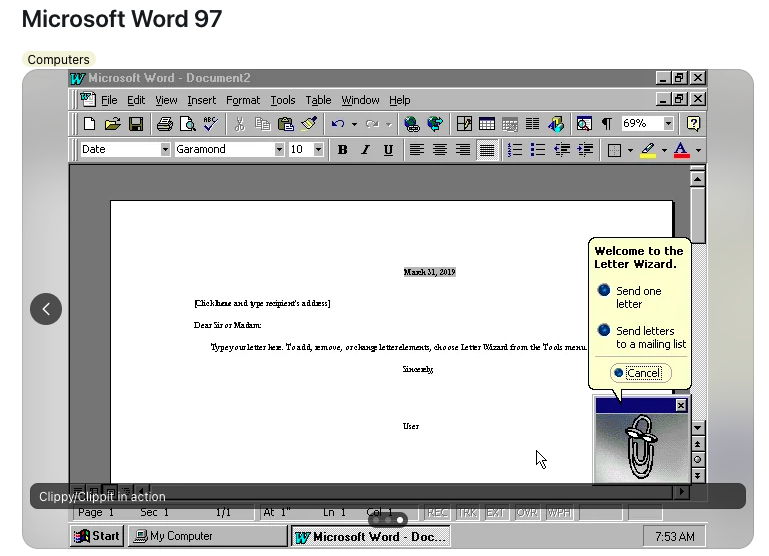Screen dimensions: 769x556
Task: Toggle Show/Hide paragraph marks
Action: pyautogui.click(x=606, y=124)
